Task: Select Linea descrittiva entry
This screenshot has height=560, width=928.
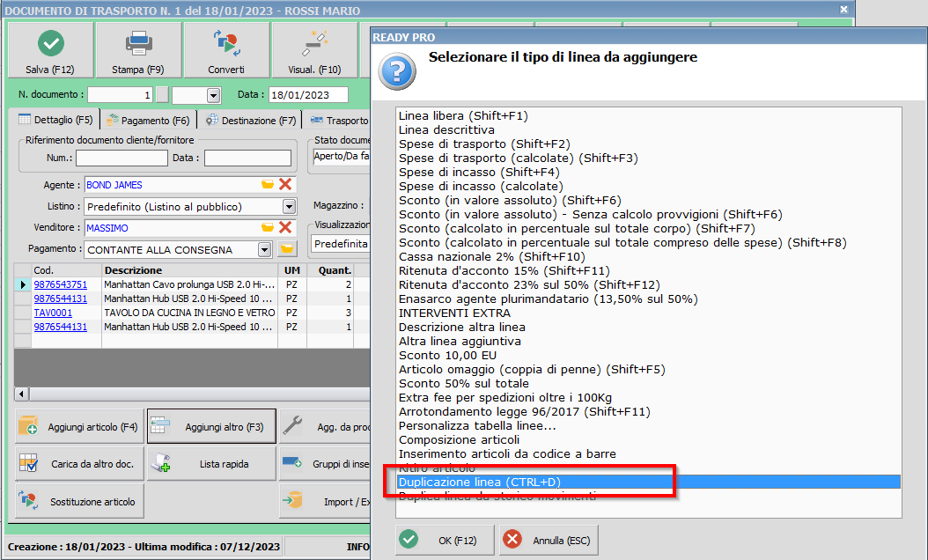Action: (x=447, y=129)
